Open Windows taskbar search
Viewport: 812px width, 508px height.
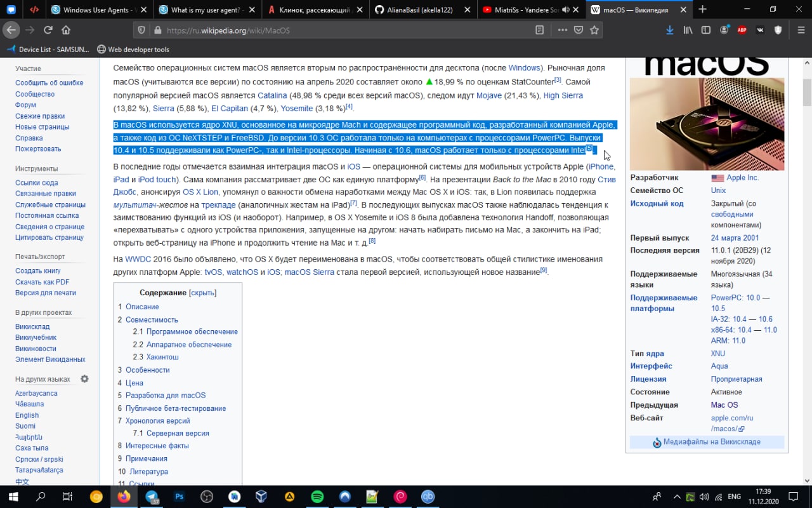click(41, 497)
